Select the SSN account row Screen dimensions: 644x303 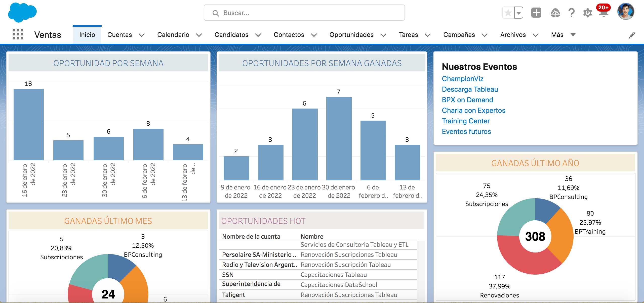click(x=318, y=275)
